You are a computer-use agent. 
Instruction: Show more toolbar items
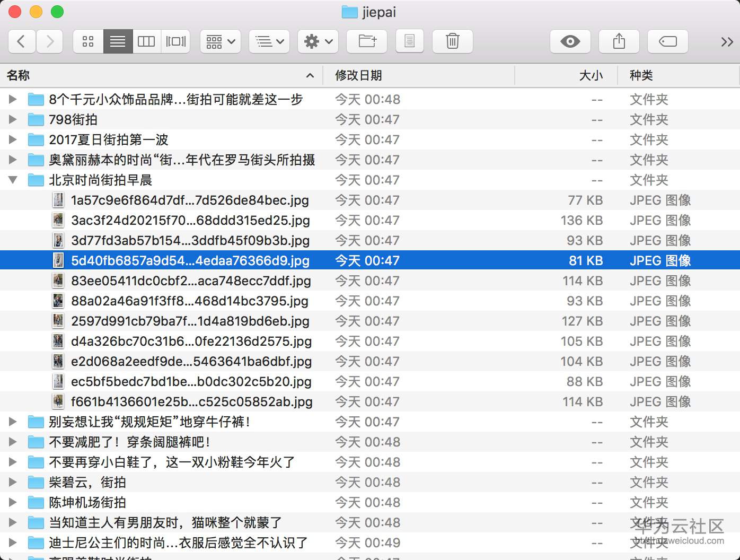click(x=727, y=42)
